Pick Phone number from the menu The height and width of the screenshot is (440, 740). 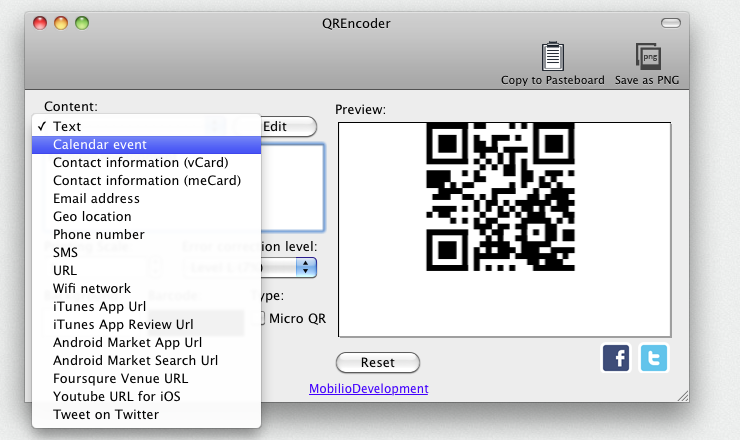(x=146, y=234)
